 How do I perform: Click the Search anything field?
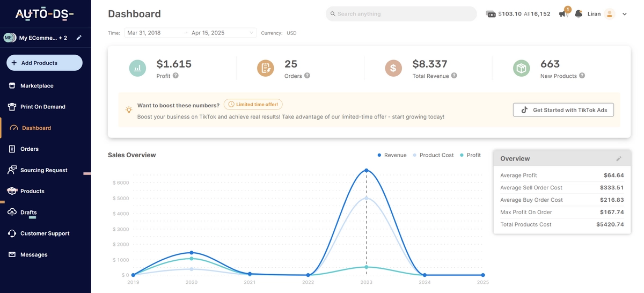tap(401, 14)
